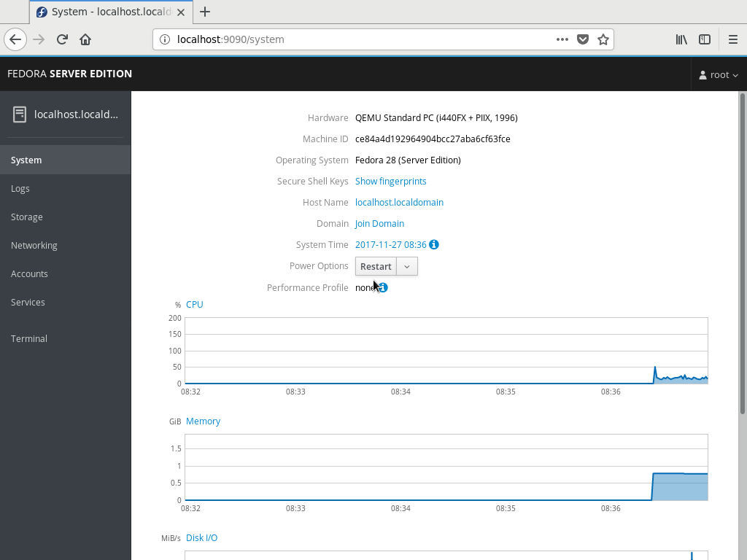Go back with the browser back arrow
This screenshot has width=747, height=560.
click(x=15, y=39)
